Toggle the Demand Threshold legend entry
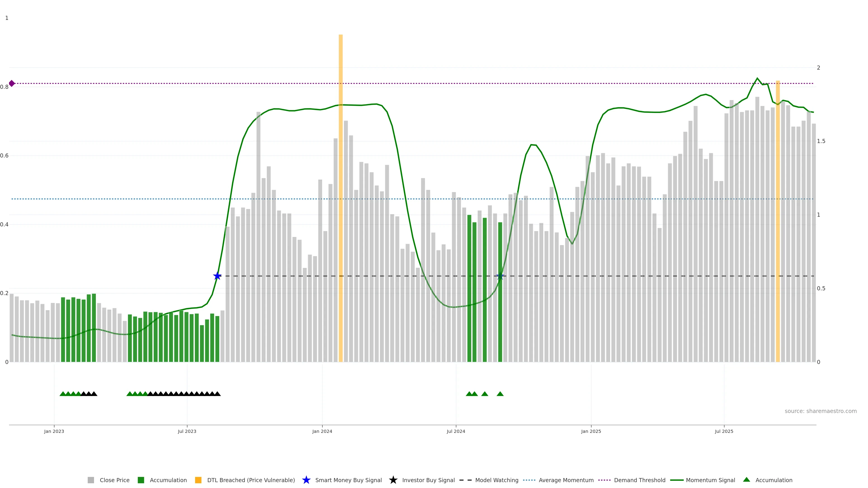868x488 pixels. click(x=639, y=480)
